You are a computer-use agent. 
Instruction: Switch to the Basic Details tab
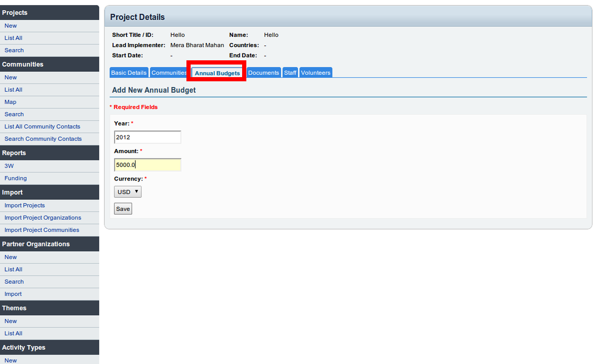click(129, 73)
